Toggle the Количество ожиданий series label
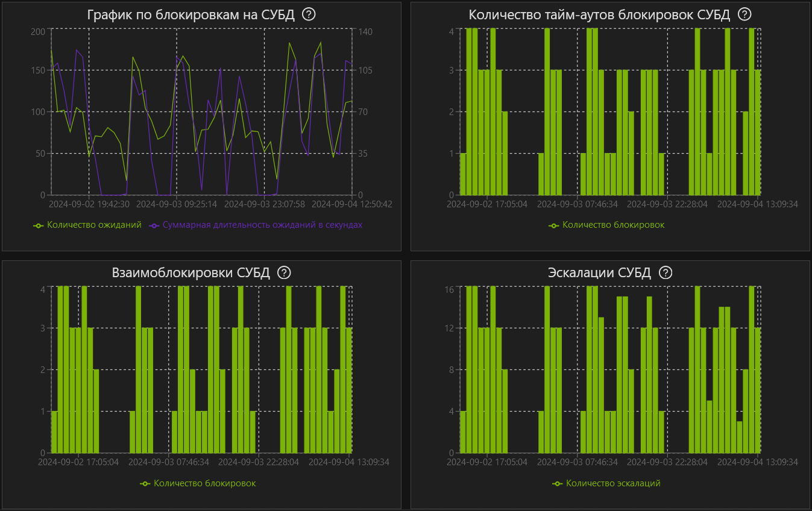 (x=94, y=225)
